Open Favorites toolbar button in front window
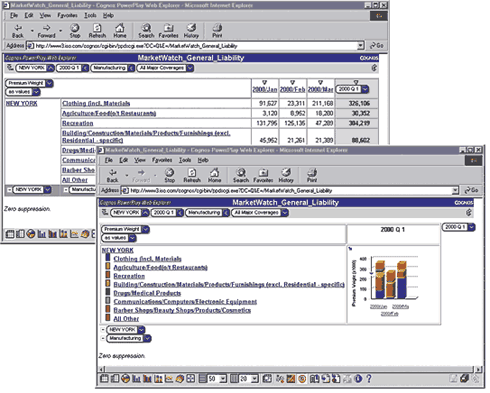Viewport: 490px width, 393px height. tap(263, 175)
